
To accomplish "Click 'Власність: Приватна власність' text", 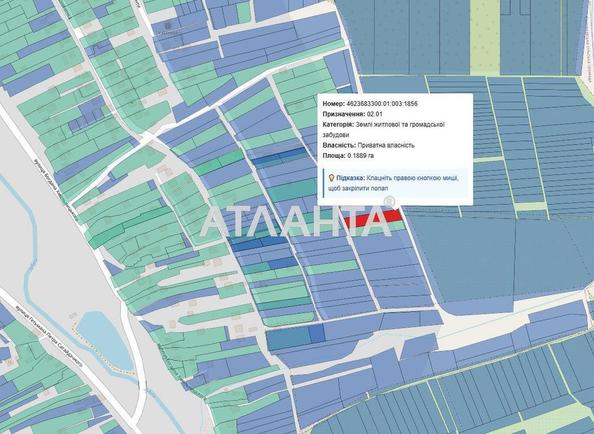I will 369,145.
